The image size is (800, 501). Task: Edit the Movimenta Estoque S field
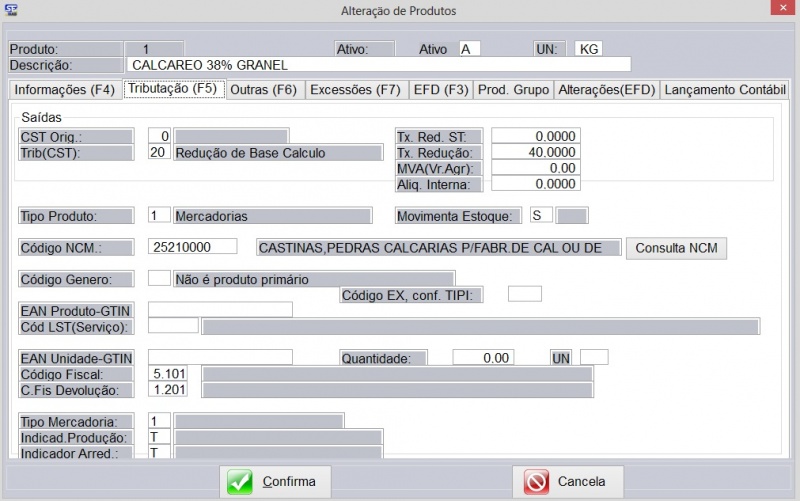[541, 216]
